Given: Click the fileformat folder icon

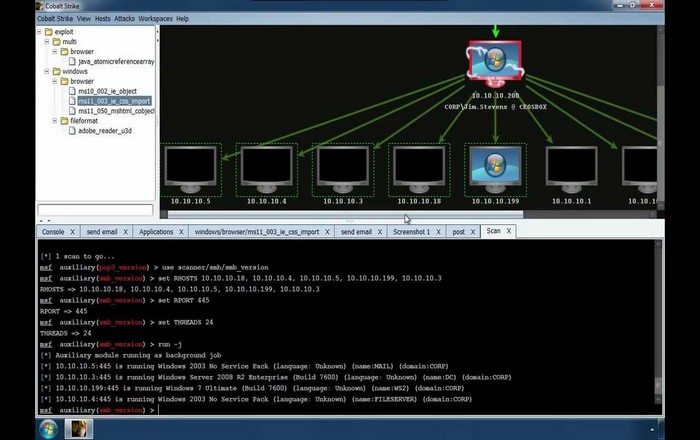Looking at the screenshot, I should 65,121.
